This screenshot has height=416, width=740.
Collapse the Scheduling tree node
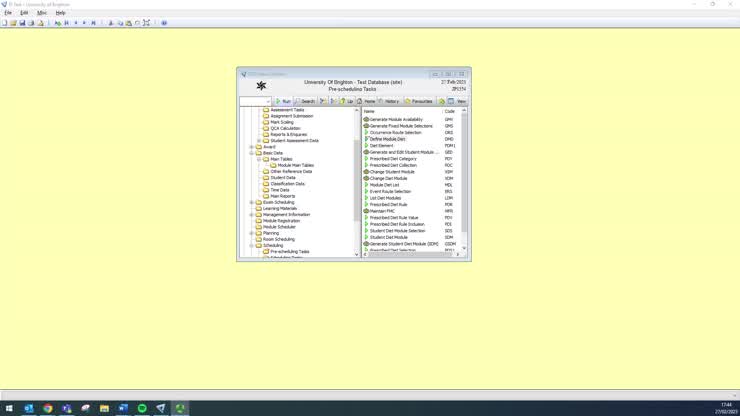click(252, 246)
